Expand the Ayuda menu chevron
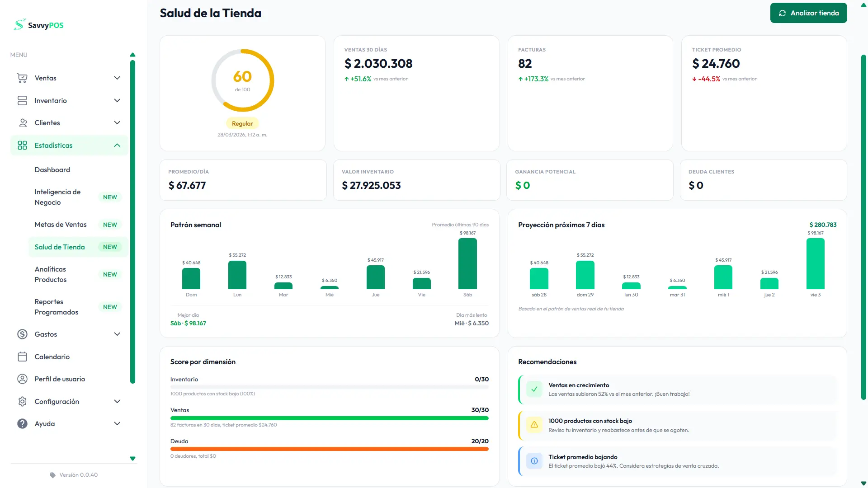The image size is (868, 488). 117,424
